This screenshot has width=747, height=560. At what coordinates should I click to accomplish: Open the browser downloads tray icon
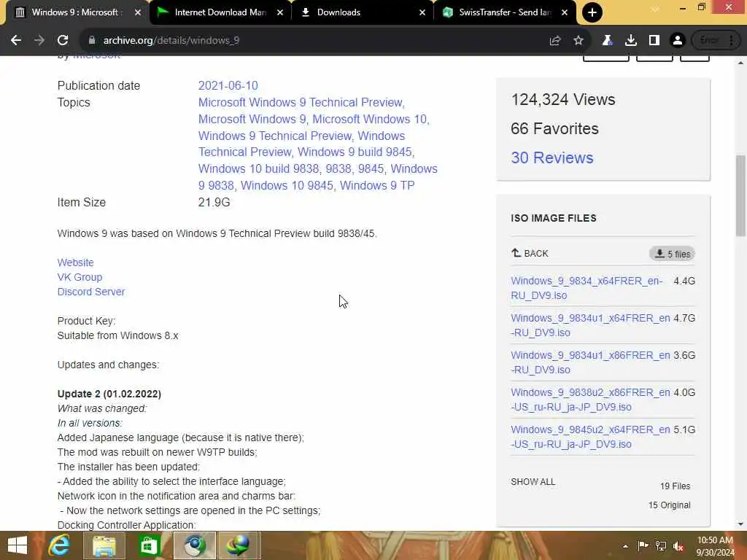(x=630, y=41)
